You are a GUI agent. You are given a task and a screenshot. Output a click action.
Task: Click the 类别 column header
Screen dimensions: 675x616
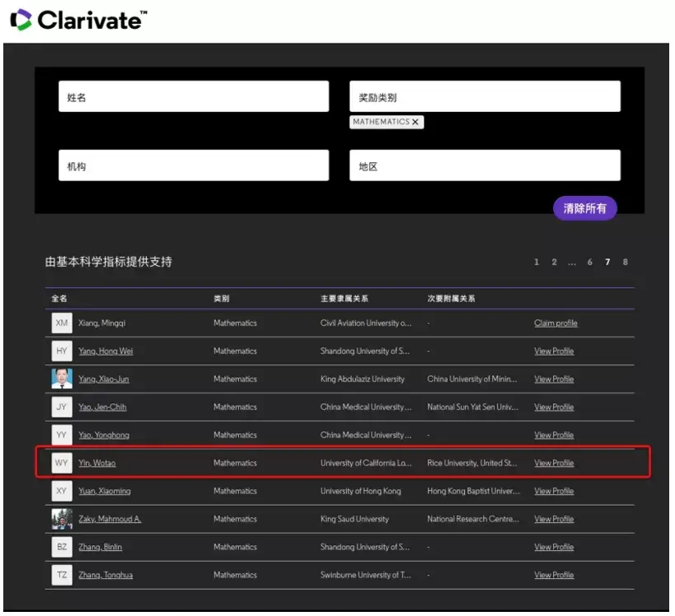pyautogui.click(x=222, y=299)
